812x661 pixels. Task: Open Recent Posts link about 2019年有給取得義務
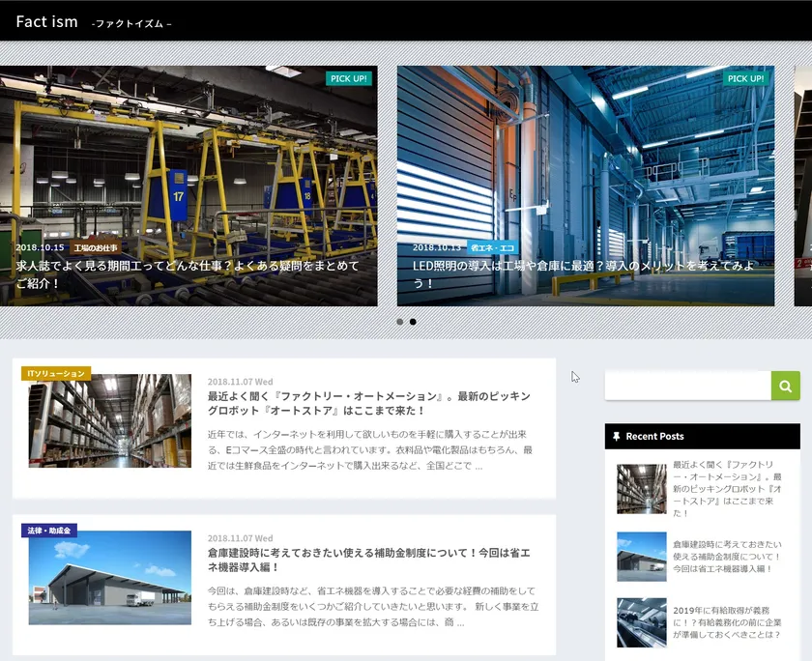point(726,623)
